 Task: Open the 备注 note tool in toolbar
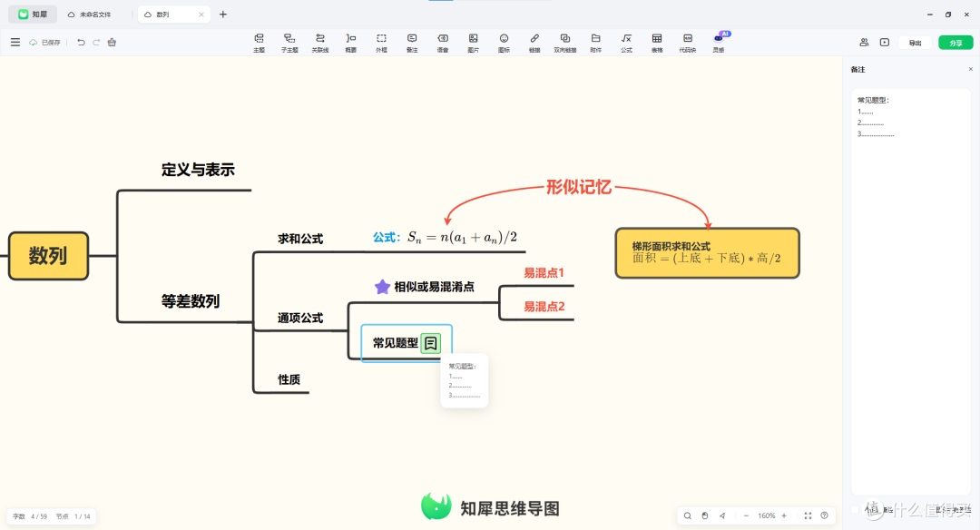click(412, 43)
